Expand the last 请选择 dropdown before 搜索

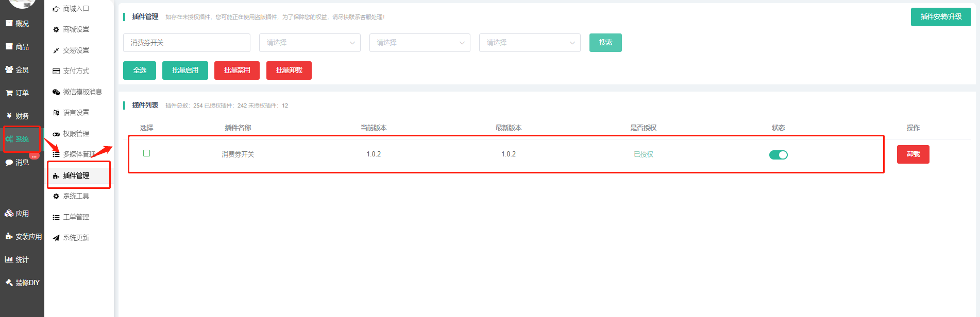(x=530, y=43)
